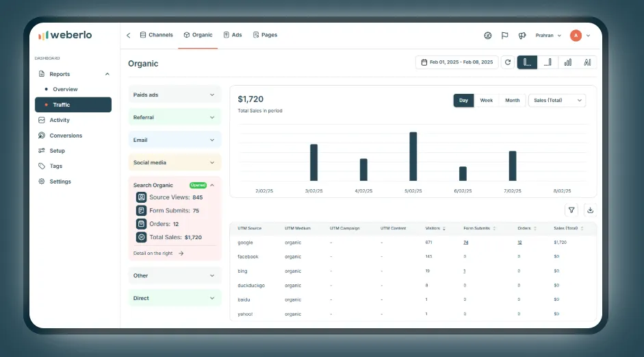Collapse the Reports sidebar group

[107, 74]
